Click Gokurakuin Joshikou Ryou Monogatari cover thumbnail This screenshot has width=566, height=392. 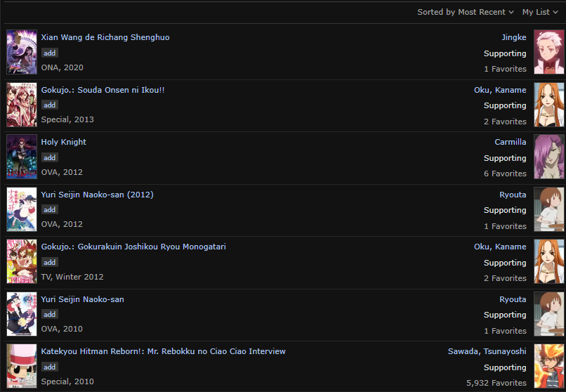[x=22, y=261]
